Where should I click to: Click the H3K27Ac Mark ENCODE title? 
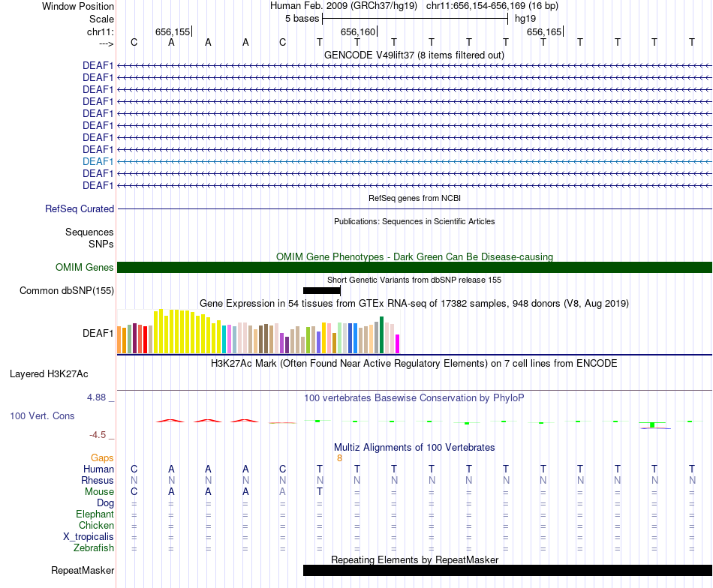pyautogui.click(x=414, y=363)
